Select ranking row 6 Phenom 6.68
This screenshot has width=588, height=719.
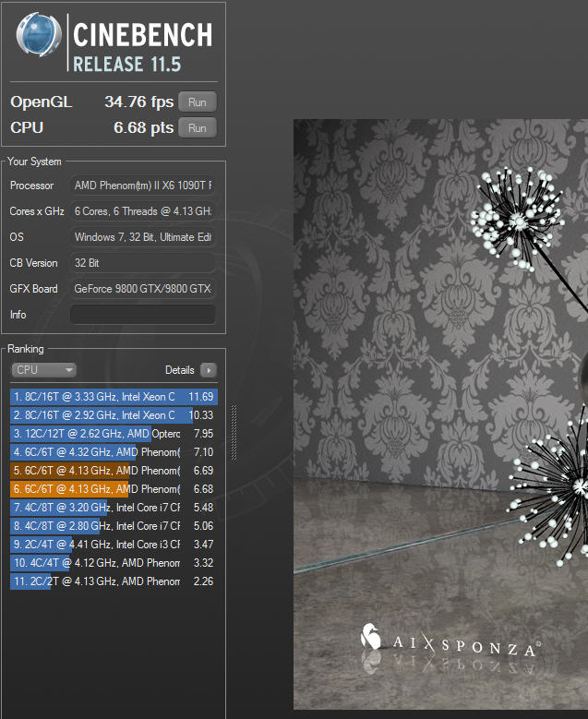[114, 489]
